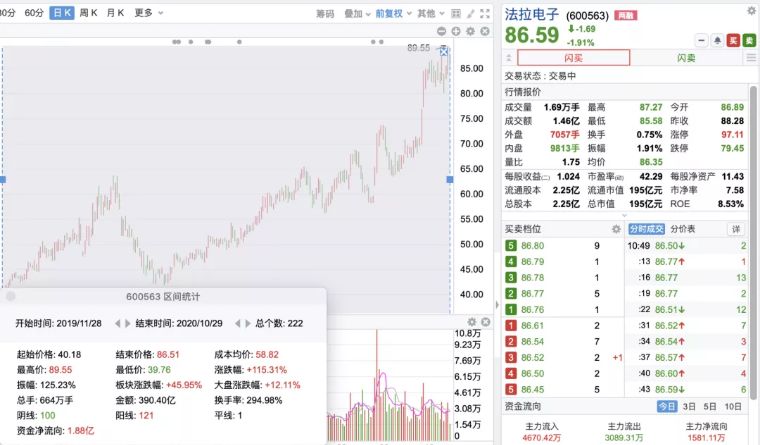Screen dimensions: 760x445
Task: Open order book settings gear near 买卖档位
Action: [x=616, y=229]
